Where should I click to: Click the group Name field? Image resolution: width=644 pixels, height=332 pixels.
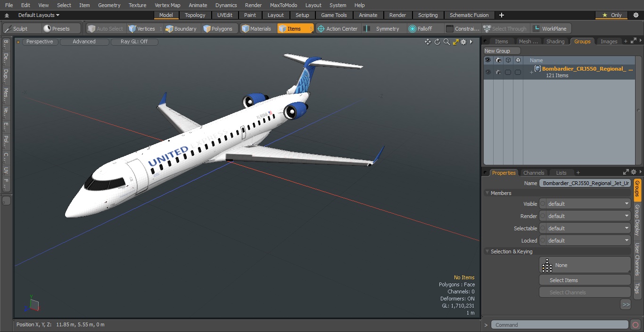[x=585, y=183]
